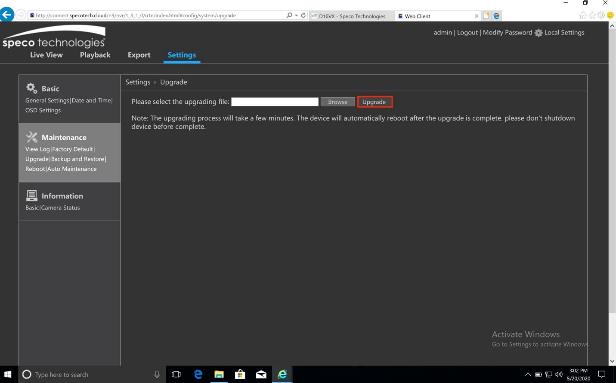Select the Settings tab
616x383 pixels.
[182, 55]
